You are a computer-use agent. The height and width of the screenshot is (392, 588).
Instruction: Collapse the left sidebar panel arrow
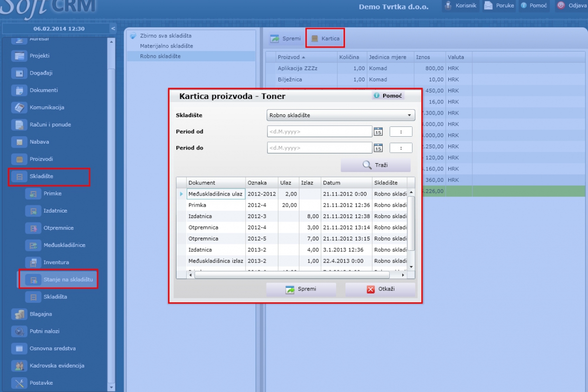[x=113, y=28]
